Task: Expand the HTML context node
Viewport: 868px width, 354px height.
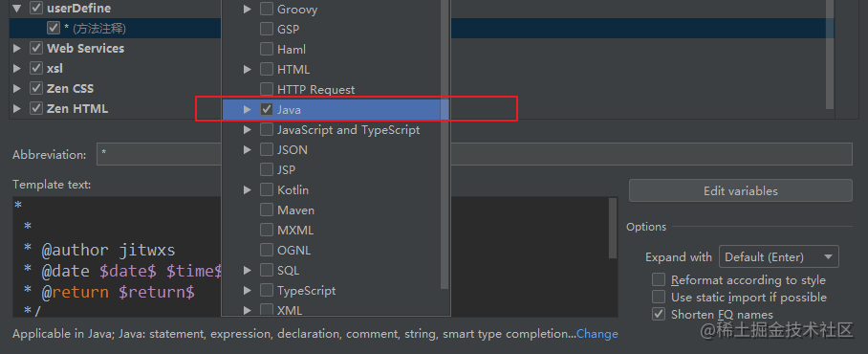Action: point(248,69)
